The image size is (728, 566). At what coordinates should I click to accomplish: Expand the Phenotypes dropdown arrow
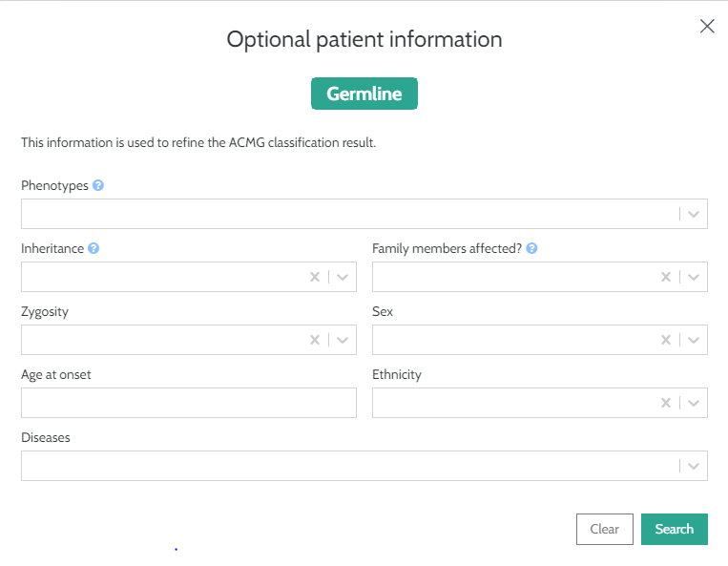[x=694, y=214]
